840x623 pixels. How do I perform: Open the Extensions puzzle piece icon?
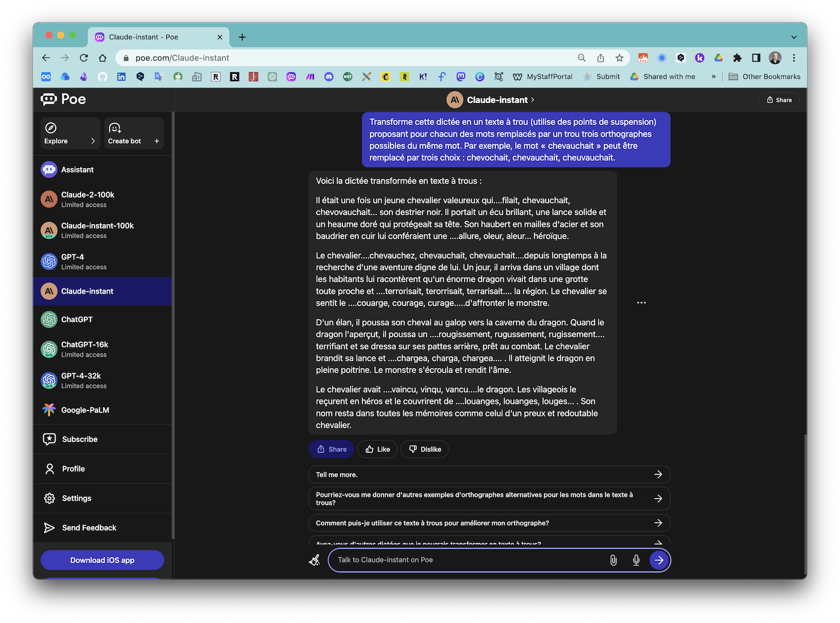pos(738,58)
